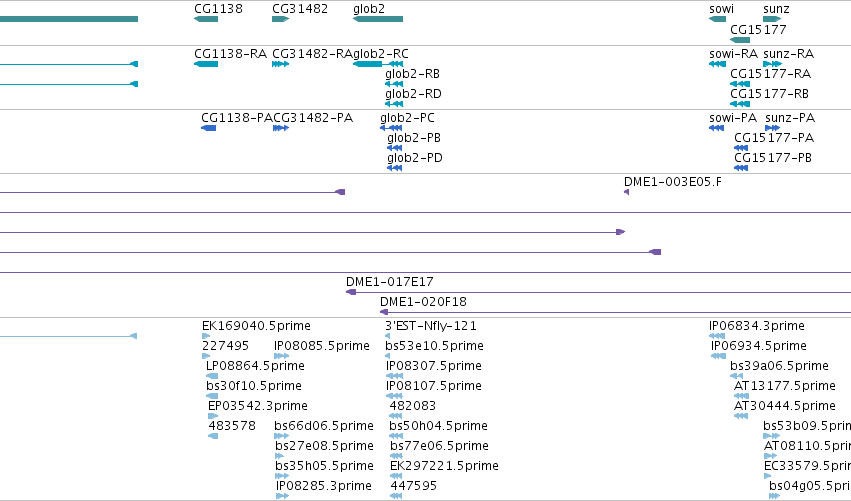The height and width of the screenshot is (501, 851).
Task: Select the IP08307.5prime EST
Action: [x=434, y=366]
